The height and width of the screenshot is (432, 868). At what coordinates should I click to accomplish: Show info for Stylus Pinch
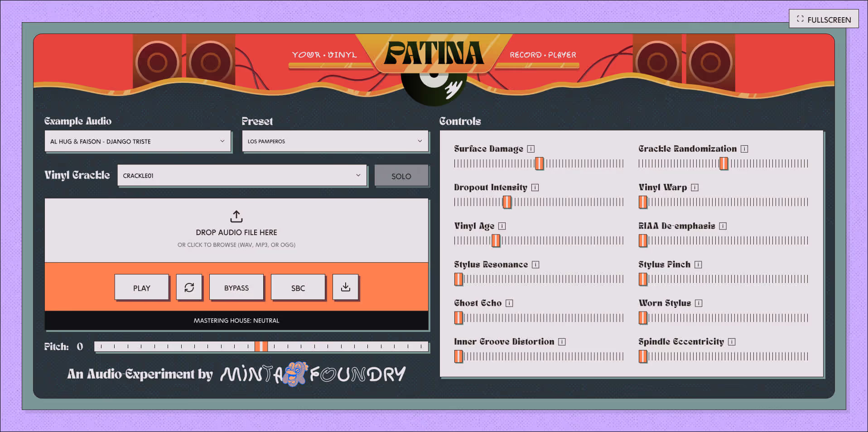698,264
